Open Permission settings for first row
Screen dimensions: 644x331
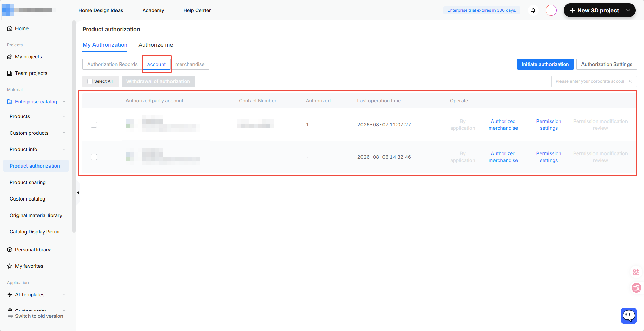point(549,125)
